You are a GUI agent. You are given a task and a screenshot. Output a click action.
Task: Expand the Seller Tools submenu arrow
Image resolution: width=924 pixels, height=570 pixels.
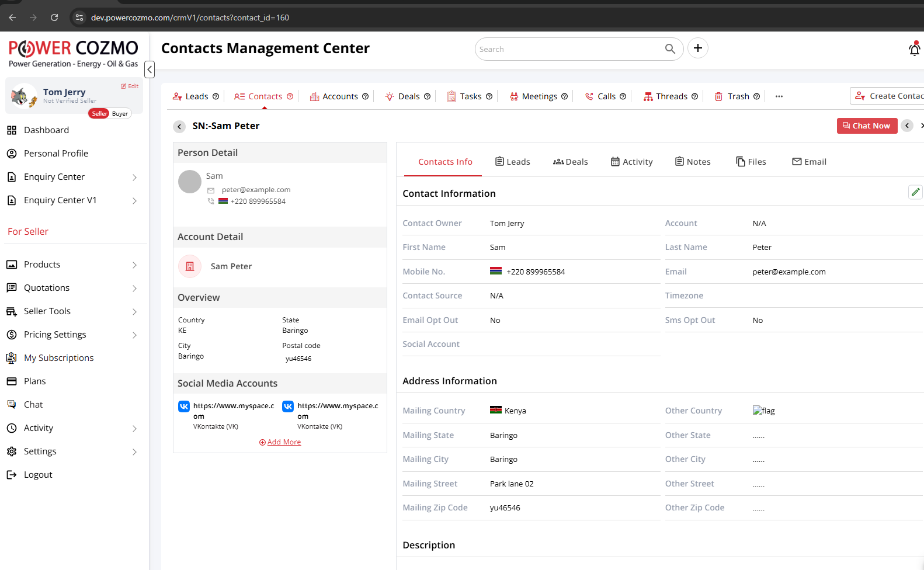[134, 312]
